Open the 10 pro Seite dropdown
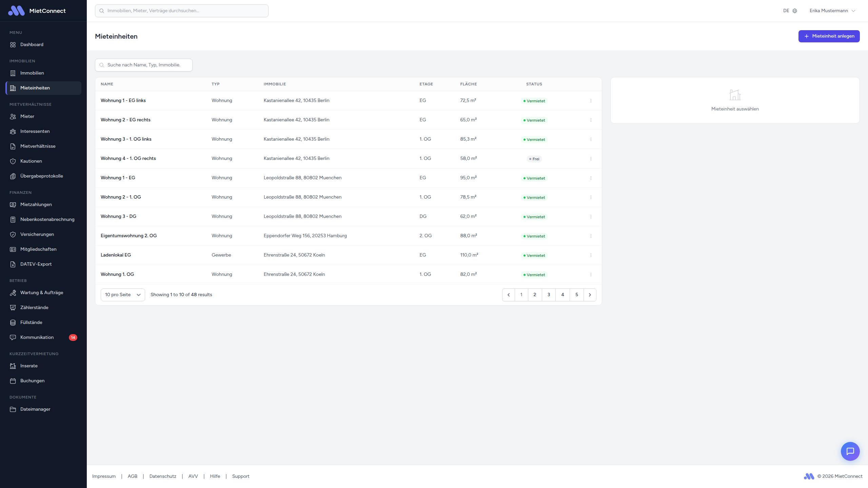Image resolution: width=868 pixels, height=488 pixels. point(123,295)
